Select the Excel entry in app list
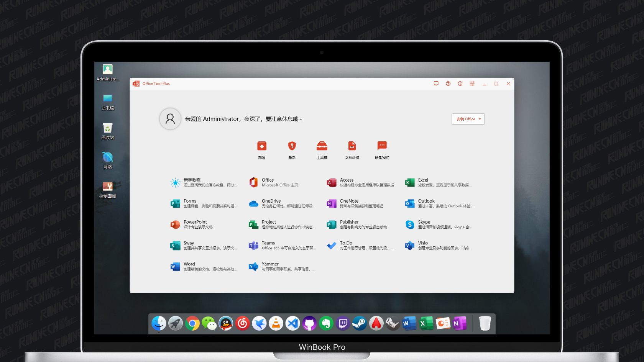Screen dimensions: 644x362 click(x=439, y=182)
